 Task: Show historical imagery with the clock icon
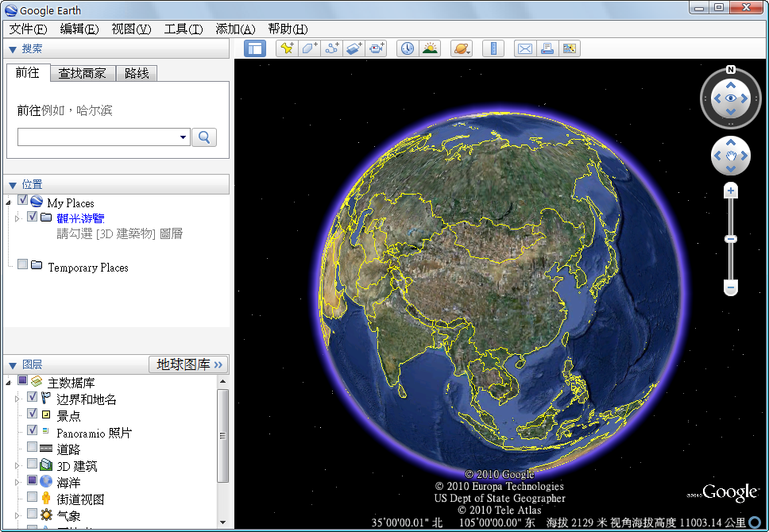tap(406, 48)
